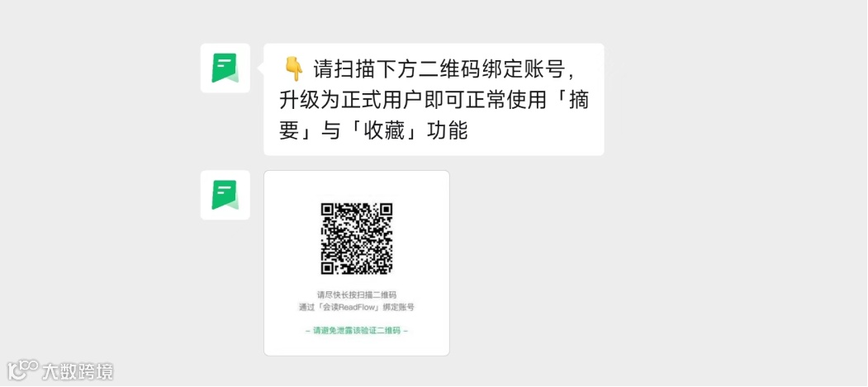Click the pointed tail of the message bubble
The image size is (868, 387).
pos(261,68)
